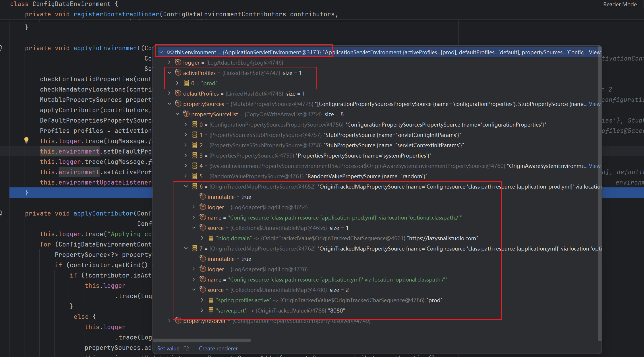The height and width of the screenshot is (357, 644).
Task: Click the registerBootstrapBinder sticky header line
Action: tap(181, 14)
